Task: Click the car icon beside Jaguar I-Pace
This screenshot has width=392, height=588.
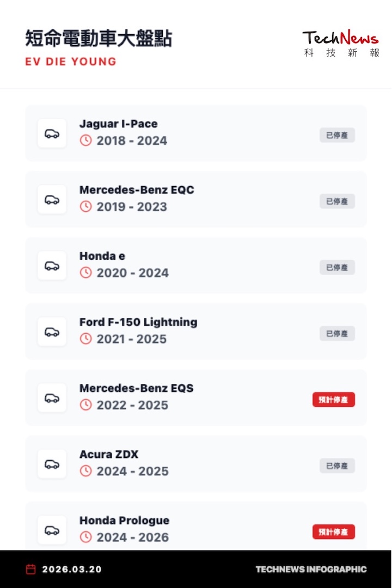Action: coord(52,133)
